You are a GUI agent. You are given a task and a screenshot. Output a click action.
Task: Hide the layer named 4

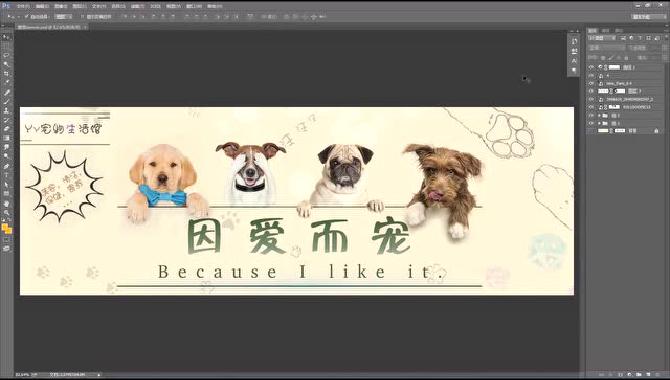coord(591,75)
